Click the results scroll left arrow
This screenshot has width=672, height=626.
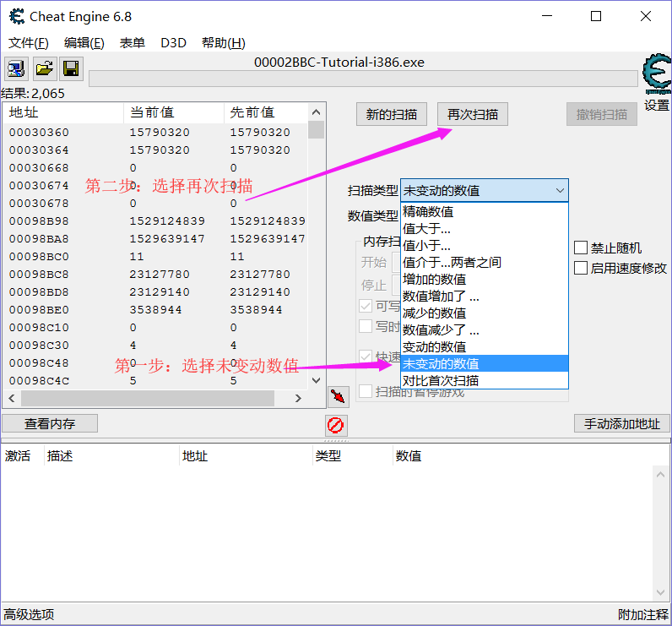(12, 398)
